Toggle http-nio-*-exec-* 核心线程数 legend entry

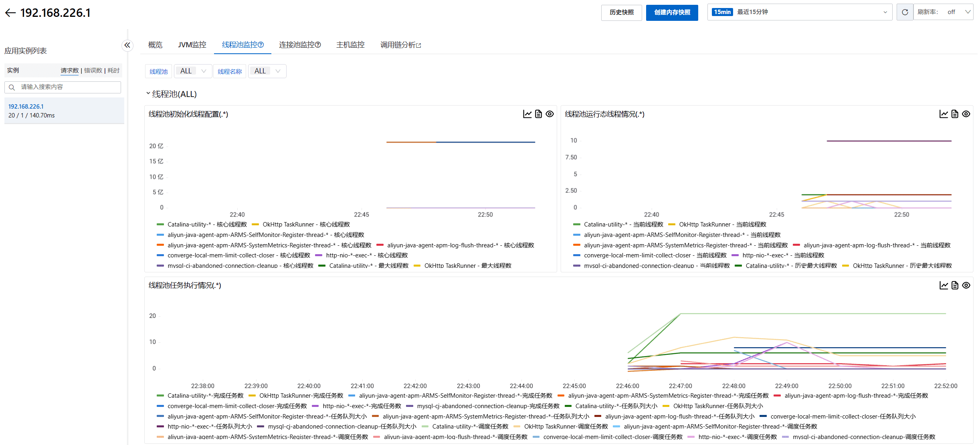pos(361,255)
